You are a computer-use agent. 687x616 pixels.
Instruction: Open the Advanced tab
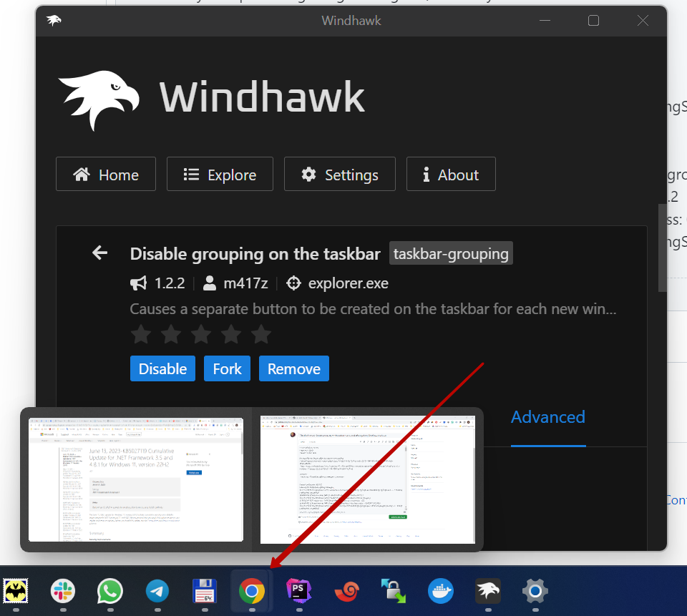547,417
